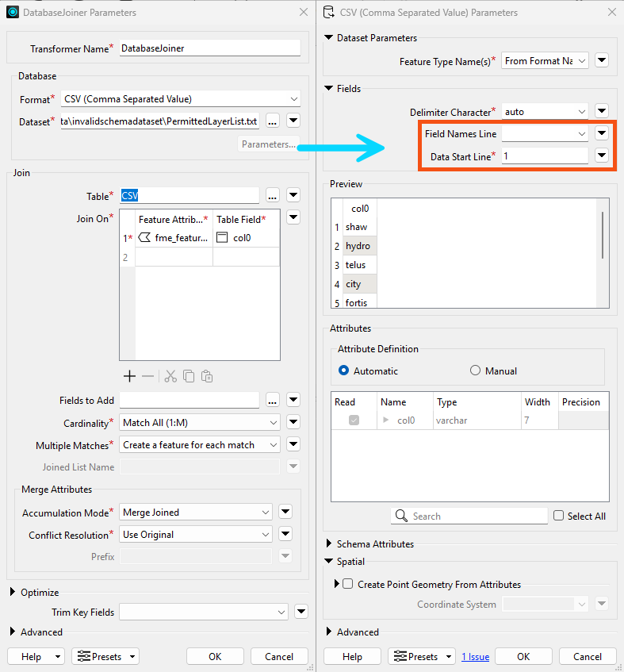Screen dimensions: 624x672
Task: Click Data Start Line input field
Action: click(x=545, y=156)
